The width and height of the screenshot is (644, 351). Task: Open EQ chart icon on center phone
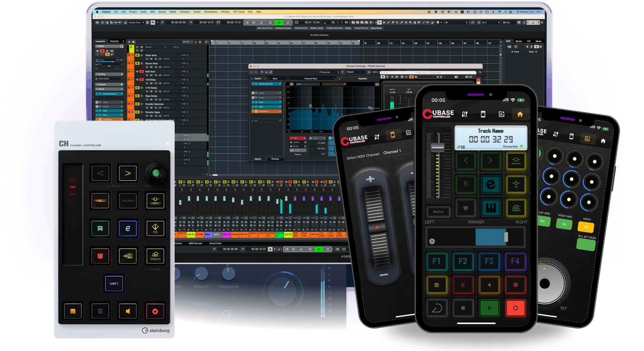click(502, 114)
